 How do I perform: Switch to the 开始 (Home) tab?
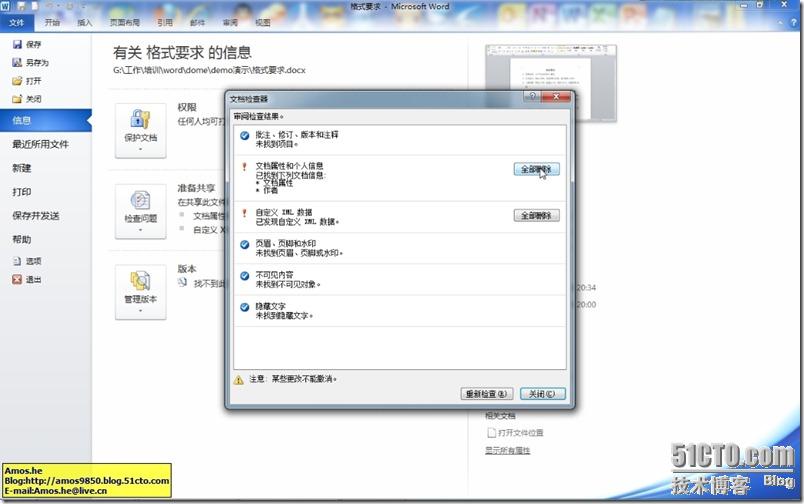pyautogui.click(x=52, y=23)
